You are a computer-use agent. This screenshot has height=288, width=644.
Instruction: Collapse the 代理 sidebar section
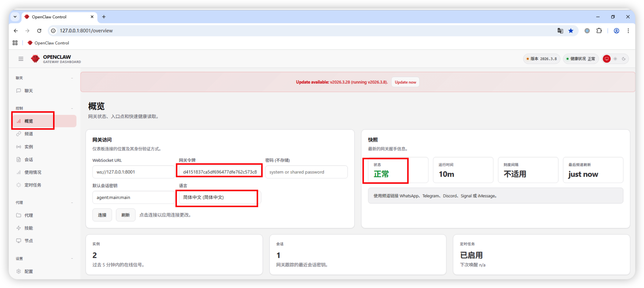72,203
